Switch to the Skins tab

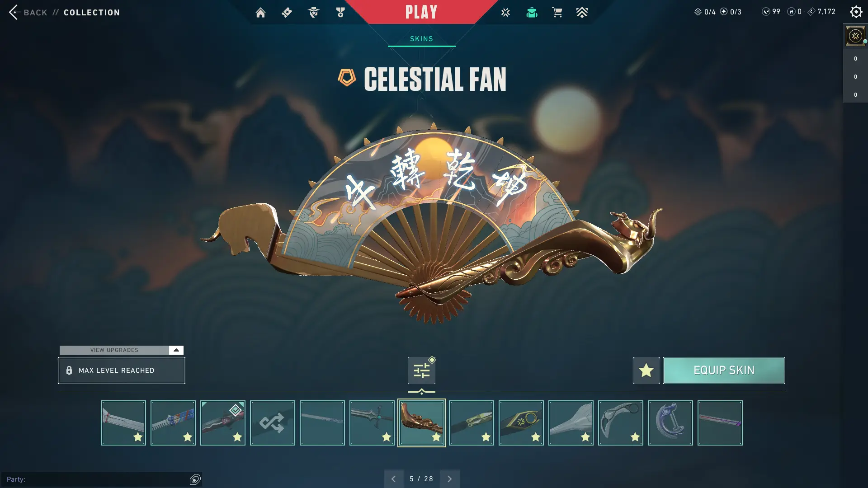421,39
